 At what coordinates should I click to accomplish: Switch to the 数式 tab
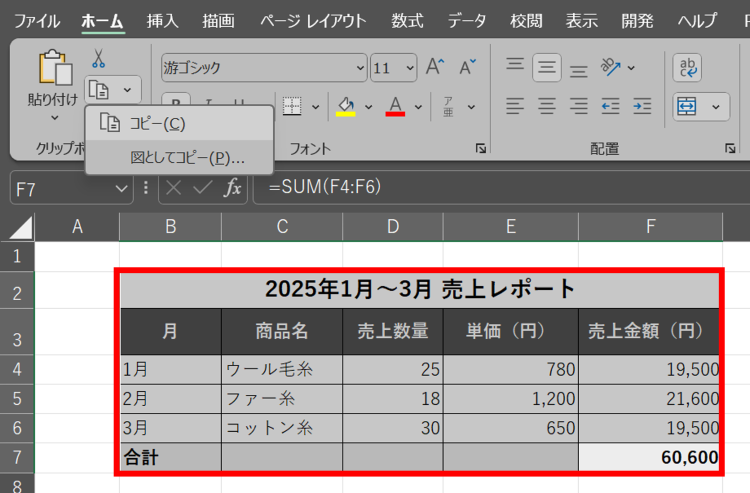407,21
